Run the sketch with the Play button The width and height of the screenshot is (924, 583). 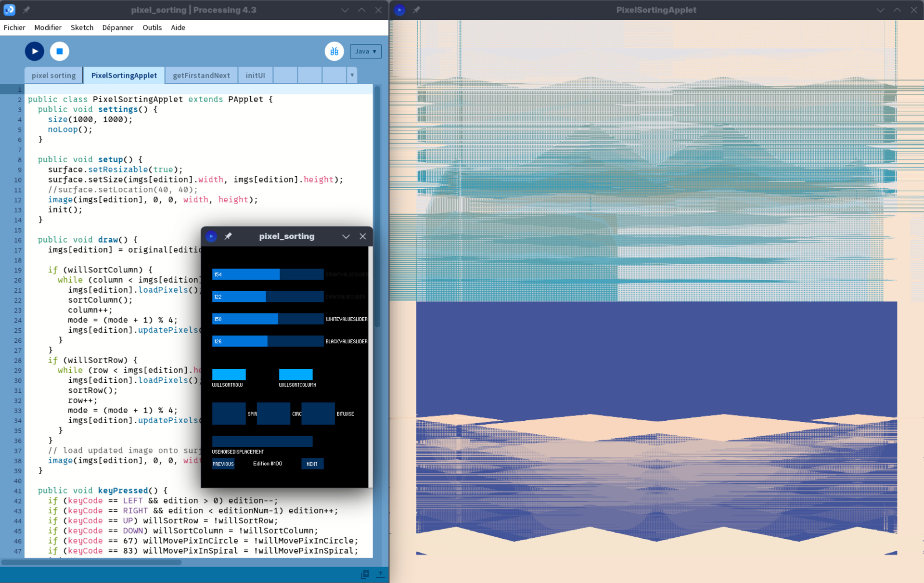point(35,51)
